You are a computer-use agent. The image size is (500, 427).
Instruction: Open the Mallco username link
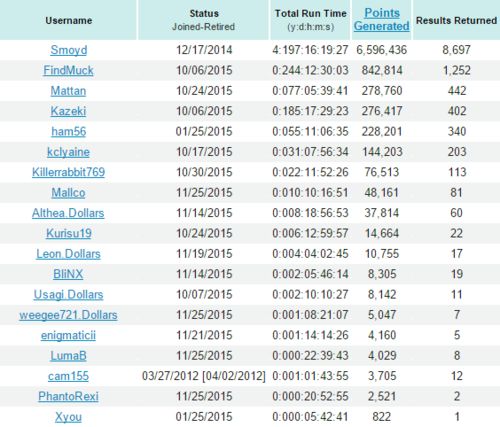68,193
